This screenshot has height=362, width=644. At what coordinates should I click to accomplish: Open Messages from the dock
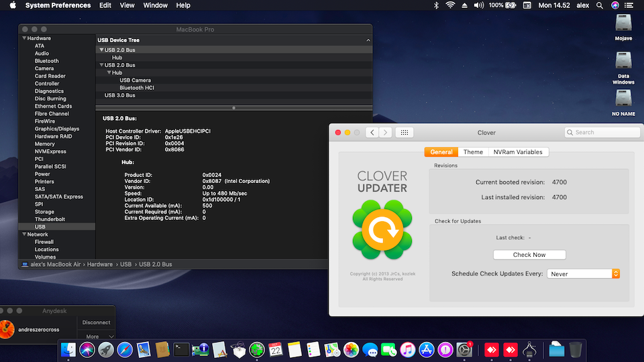[370, 350]
